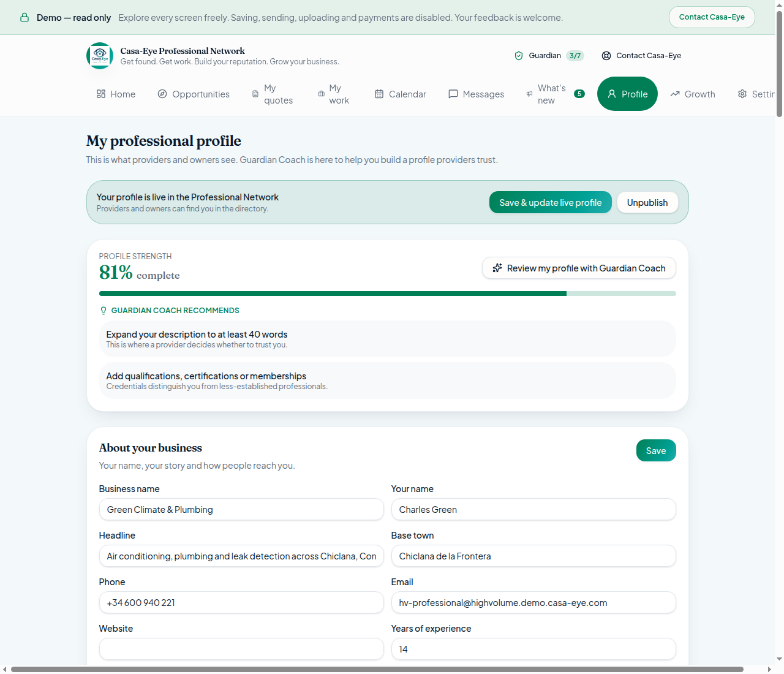Image resolution: width=784 pixels, height=674 pixels.
Task: Click the Business name input field
Action: pos(241,509)
